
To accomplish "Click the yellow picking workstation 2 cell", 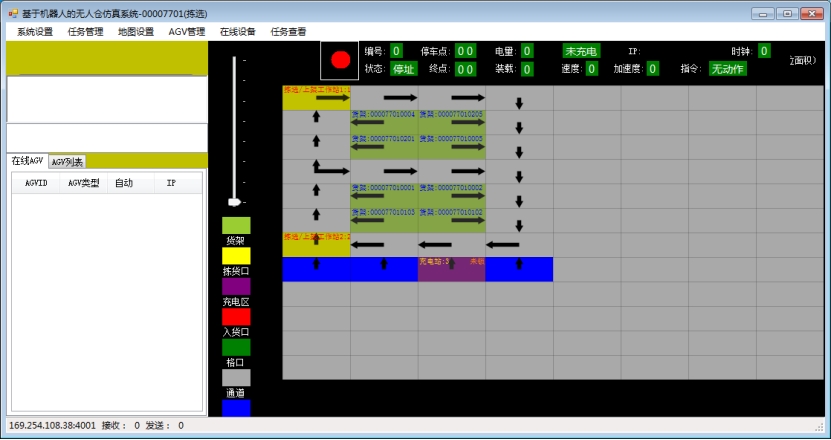I will [x=316, y=245].
